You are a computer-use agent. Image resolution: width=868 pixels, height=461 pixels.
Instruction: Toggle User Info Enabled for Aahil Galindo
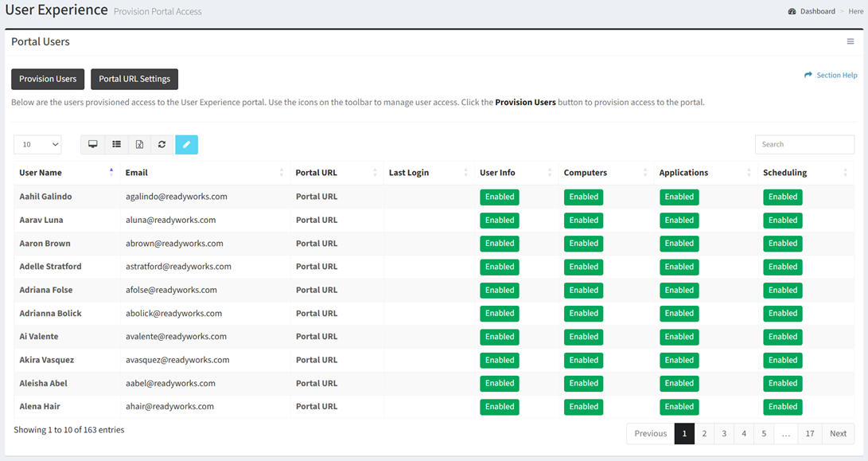pos(499,197)
